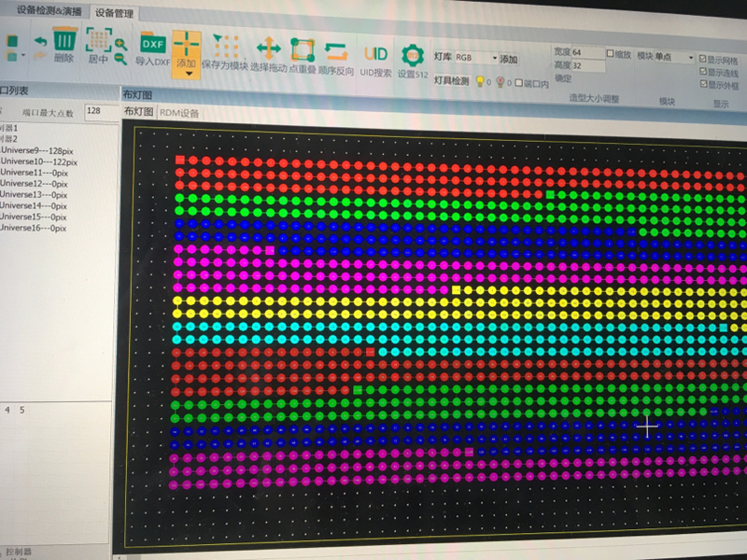Click the open folder file icon
This screenshot has height=560, width=747.
tap(11, 56)
